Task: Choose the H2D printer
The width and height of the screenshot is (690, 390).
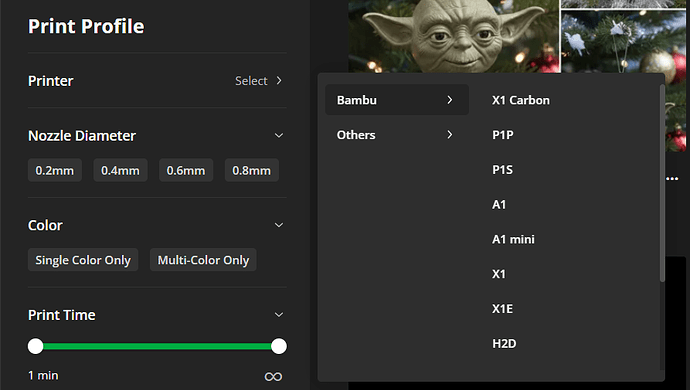Action: pos(504,343)
